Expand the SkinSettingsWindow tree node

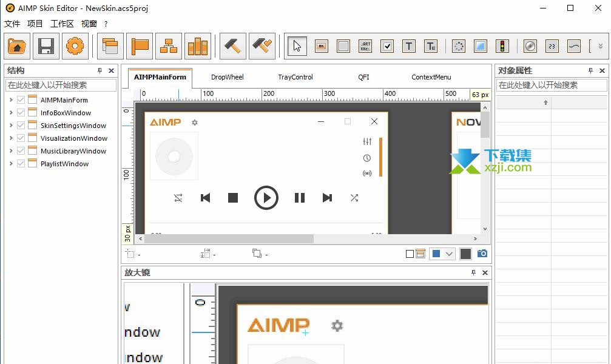pos(11,126)
